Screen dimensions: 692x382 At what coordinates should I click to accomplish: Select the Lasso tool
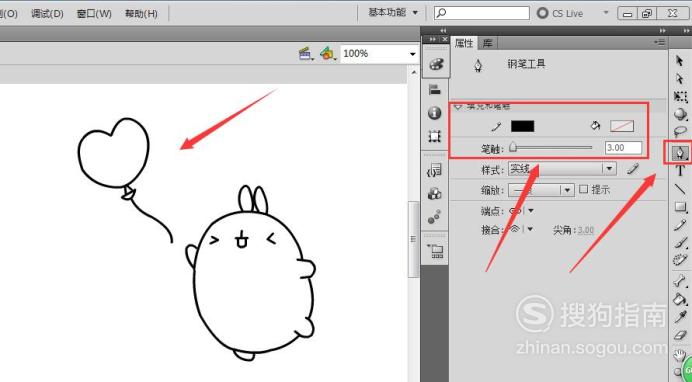click(680, 131)
